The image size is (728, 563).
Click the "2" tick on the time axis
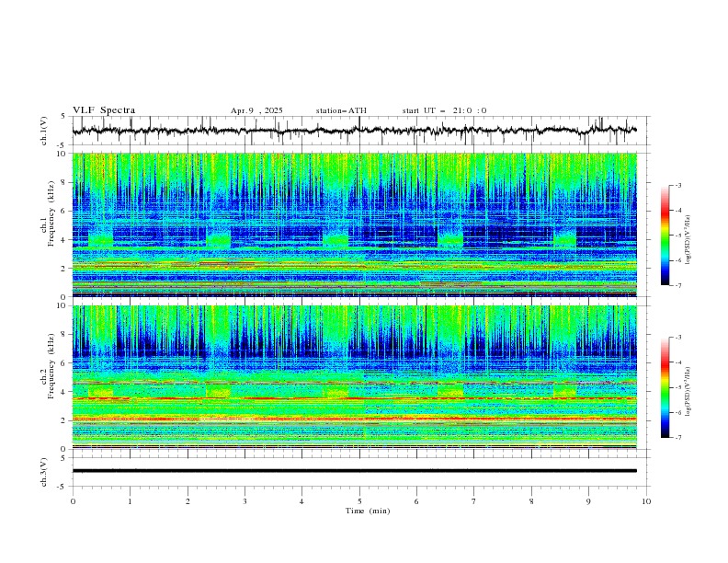point(188,501)
